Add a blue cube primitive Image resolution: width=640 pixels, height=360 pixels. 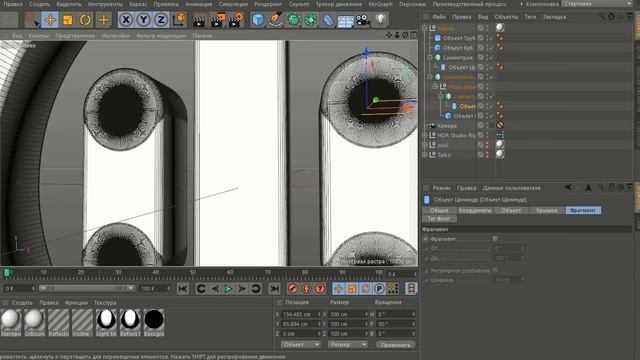click(x=258, y=20)
